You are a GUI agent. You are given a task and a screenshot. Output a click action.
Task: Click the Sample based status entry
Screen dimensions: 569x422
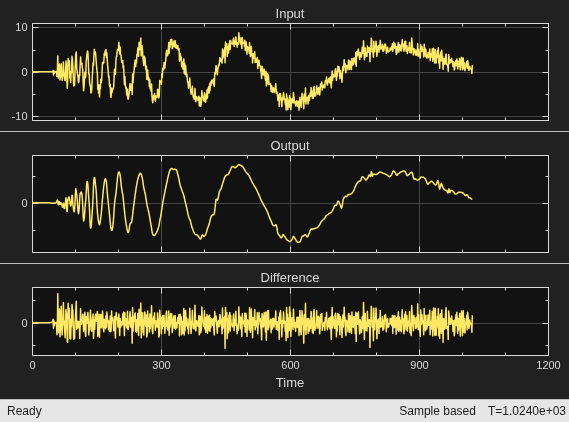(437, 411)
